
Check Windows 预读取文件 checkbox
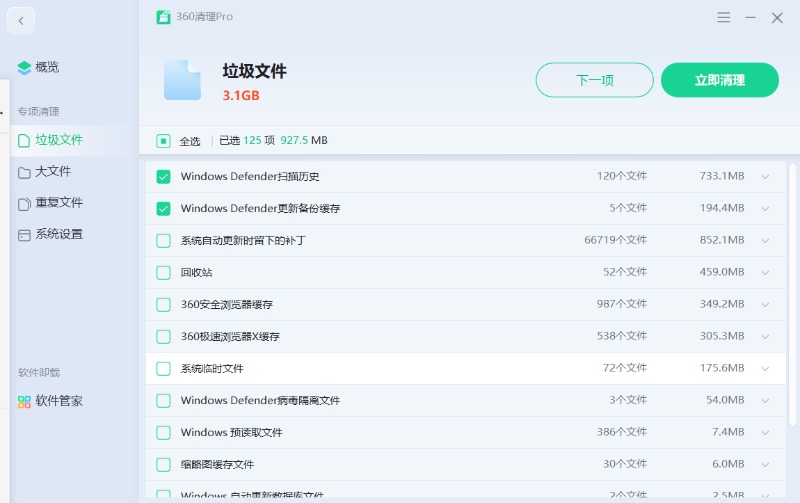click(163, 433)
